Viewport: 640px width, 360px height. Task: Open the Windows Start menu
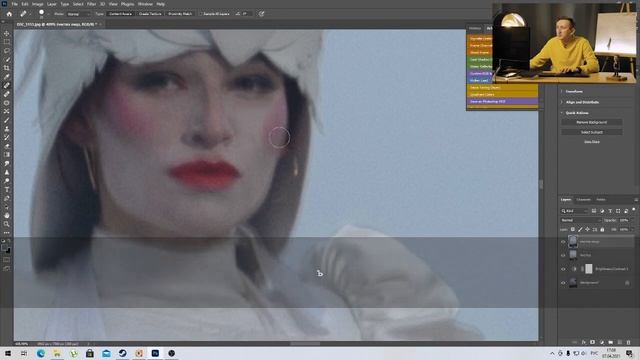7,353
